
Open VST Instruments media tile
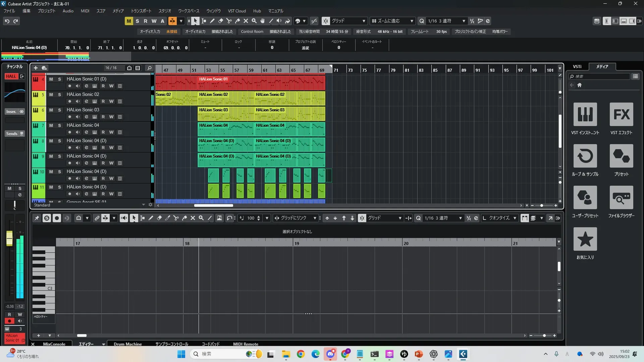tap(585, 115)
